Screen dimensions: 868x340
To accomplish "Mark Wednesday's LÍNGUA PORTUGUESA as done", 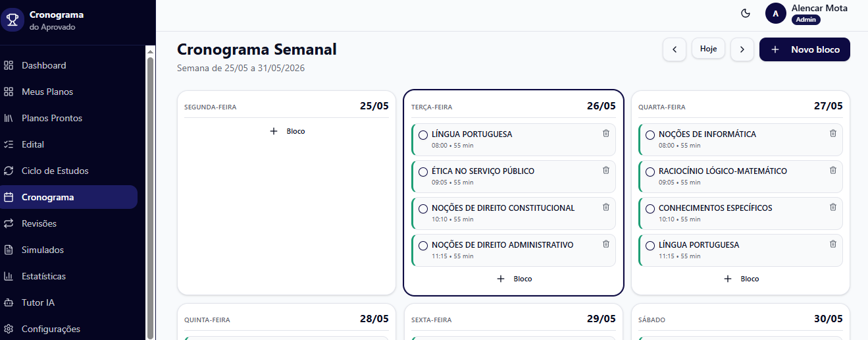I will coord(650,246).
